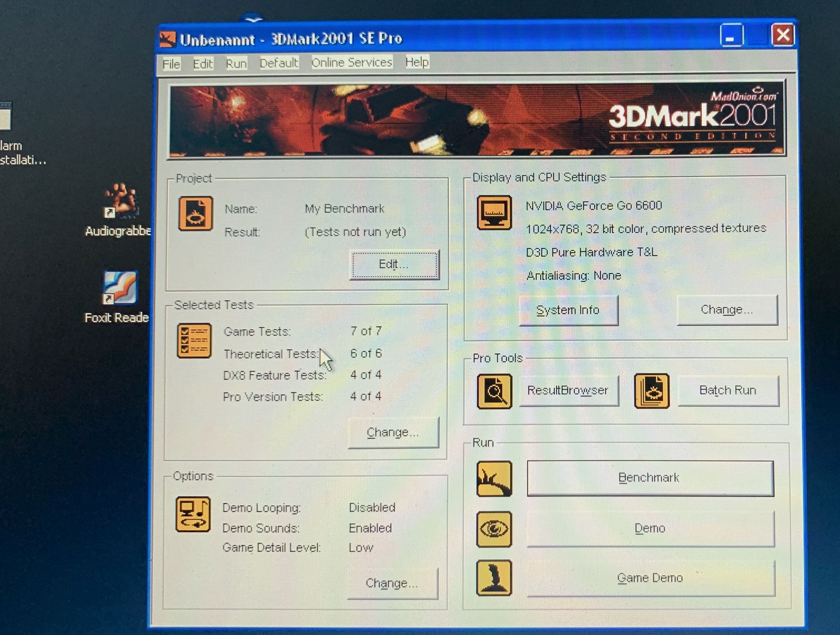The width and height of the screenshot is (840, 635).
Task: Click the Demo eye icon
Action: coord(494,529)
